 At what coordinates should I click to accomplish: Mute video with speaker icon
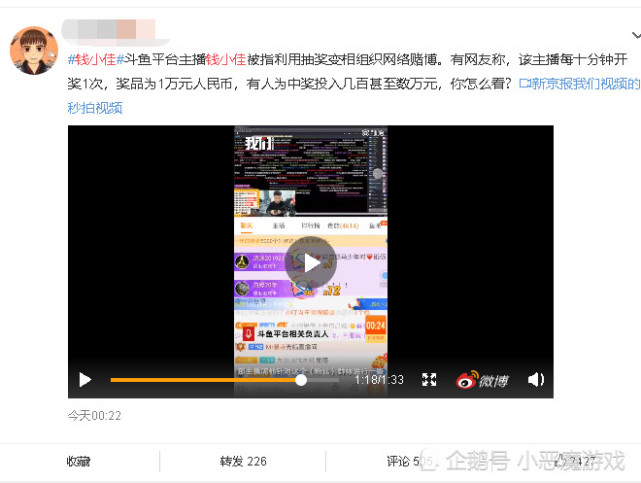[536, 380]
